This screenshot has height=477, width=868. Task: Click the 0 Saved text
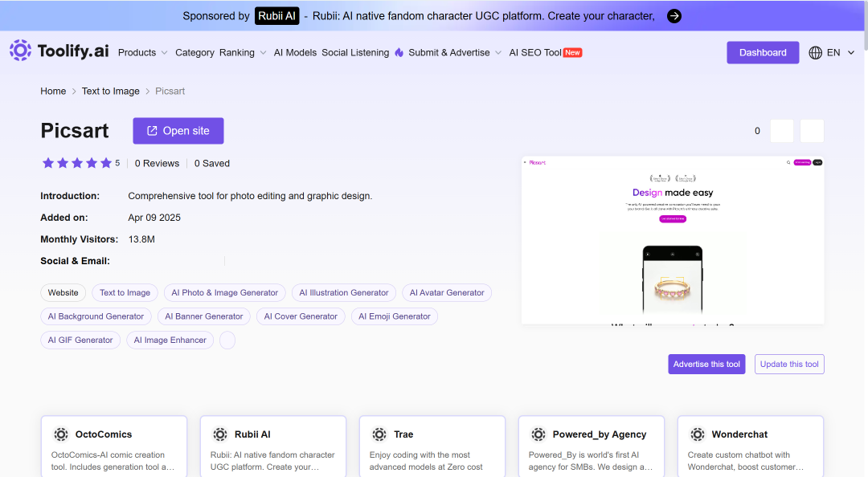[212, 163]
